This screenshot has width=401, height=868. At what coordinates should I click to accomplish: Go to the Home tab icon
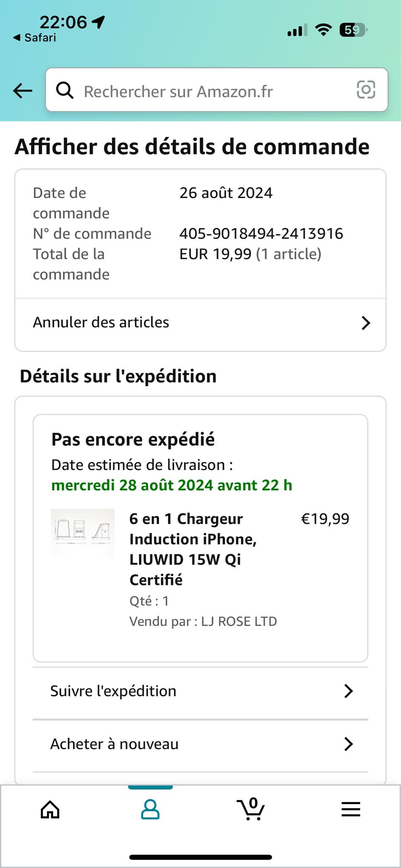tap(50, 809)
